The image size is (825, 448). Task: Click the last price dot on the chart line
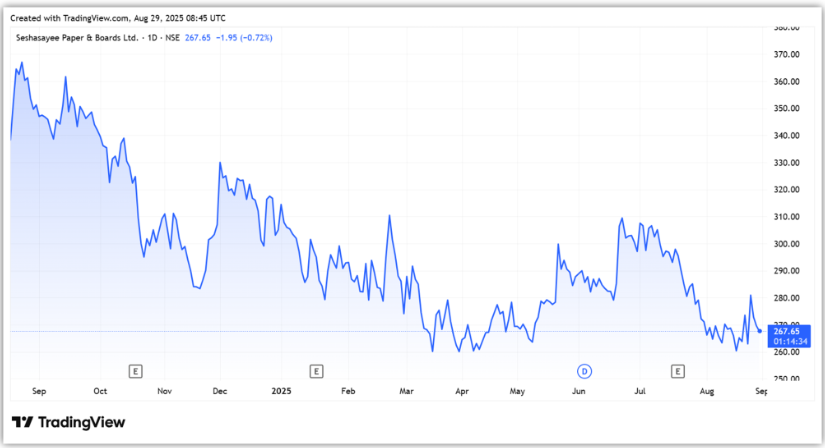(760, 331)
